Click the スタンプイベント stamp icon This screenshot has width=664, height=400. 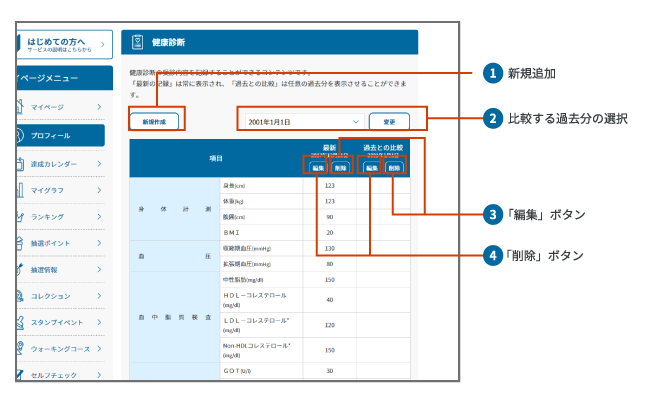coord(20,323)
